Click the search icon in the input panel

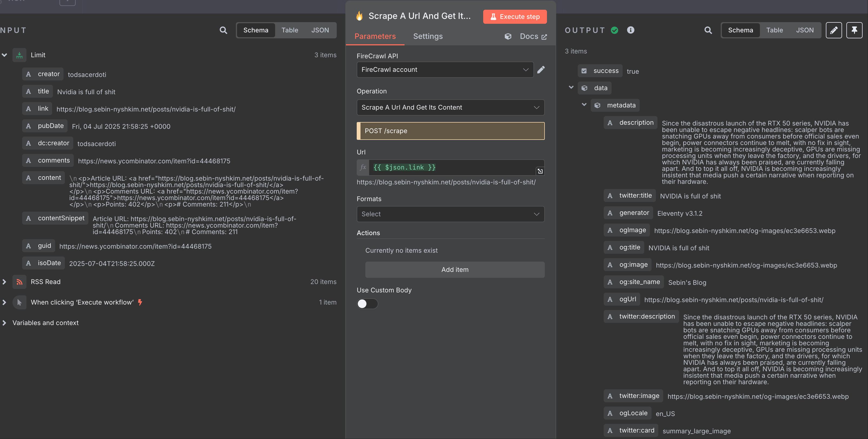223,30
